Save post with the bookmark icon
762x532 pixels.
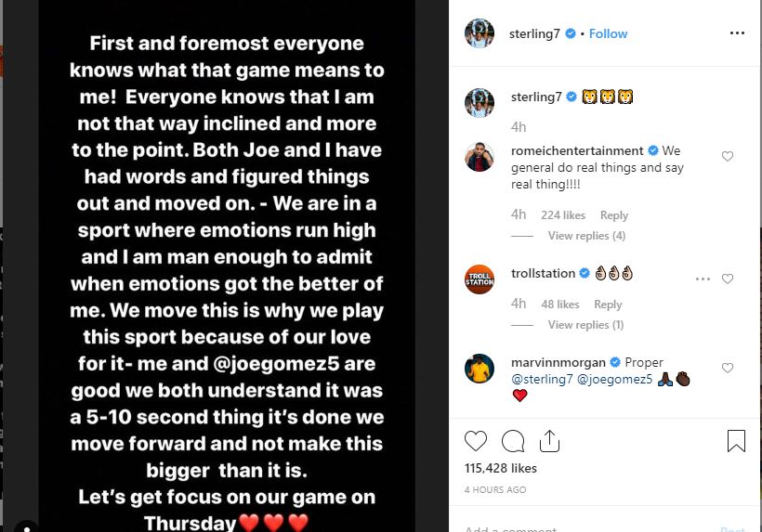click(x=736, y=441)
